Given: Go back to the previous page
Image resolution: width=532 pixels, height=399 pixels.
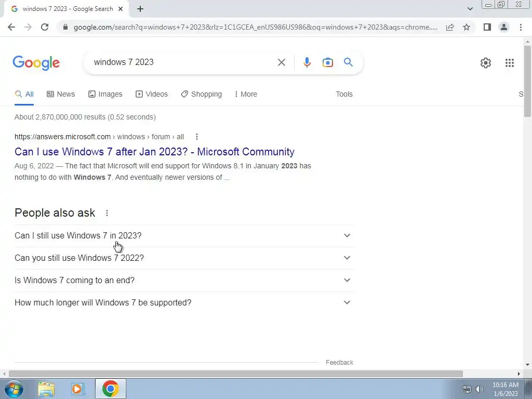Looking at the screenshot, I should point(11,27).
